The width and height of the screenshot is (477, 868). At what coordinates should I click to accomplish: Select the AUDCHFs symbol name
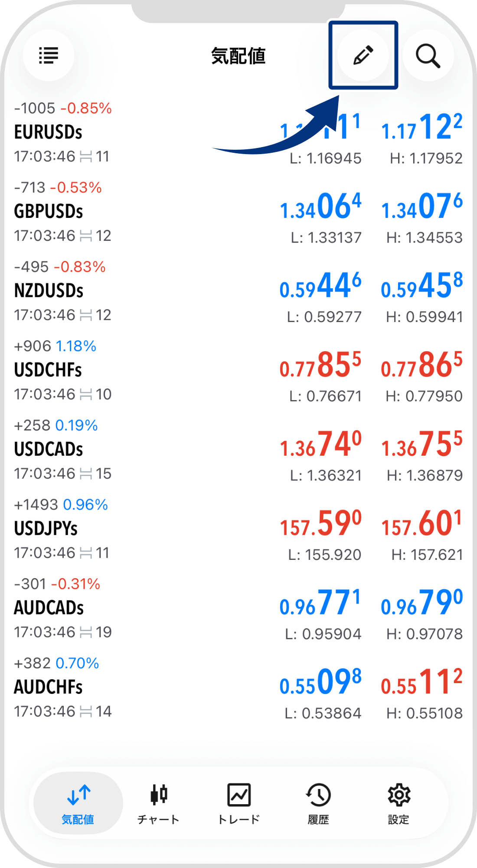[49, 687]
